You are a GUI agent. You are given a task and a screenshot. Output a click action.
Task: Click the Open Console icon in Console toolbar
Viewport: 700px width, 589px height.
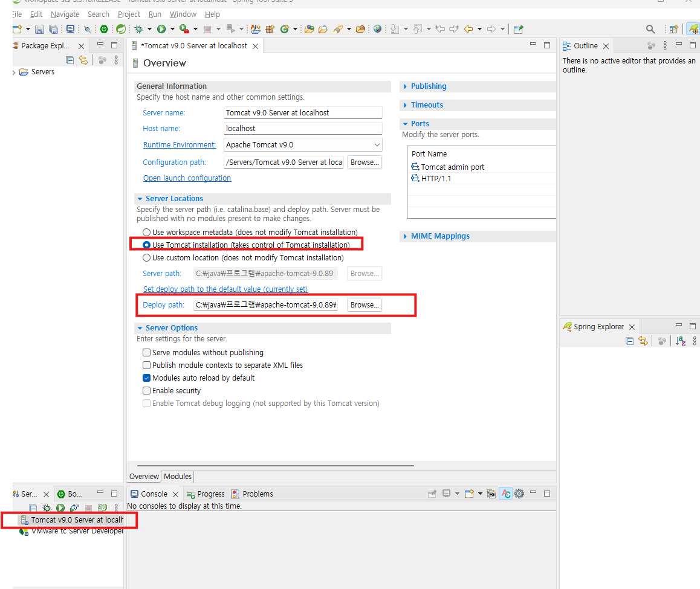point(469,494)
